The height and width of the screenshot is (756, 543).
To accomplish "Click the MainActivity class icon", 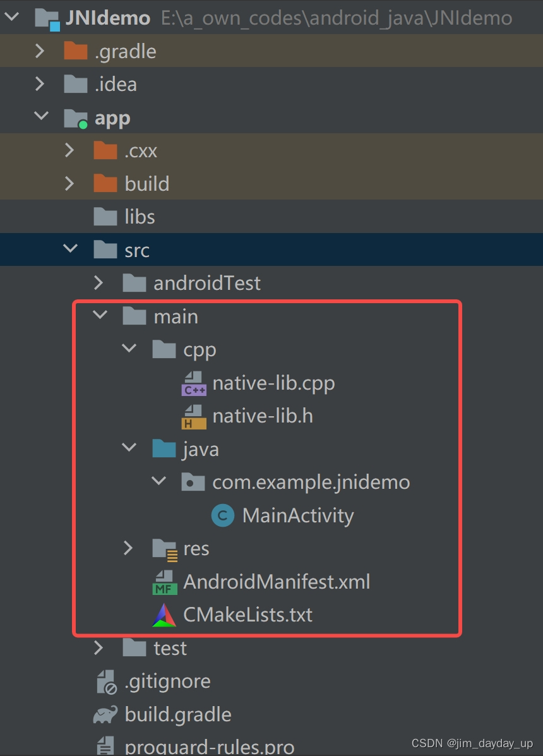I will coord(223,515).
